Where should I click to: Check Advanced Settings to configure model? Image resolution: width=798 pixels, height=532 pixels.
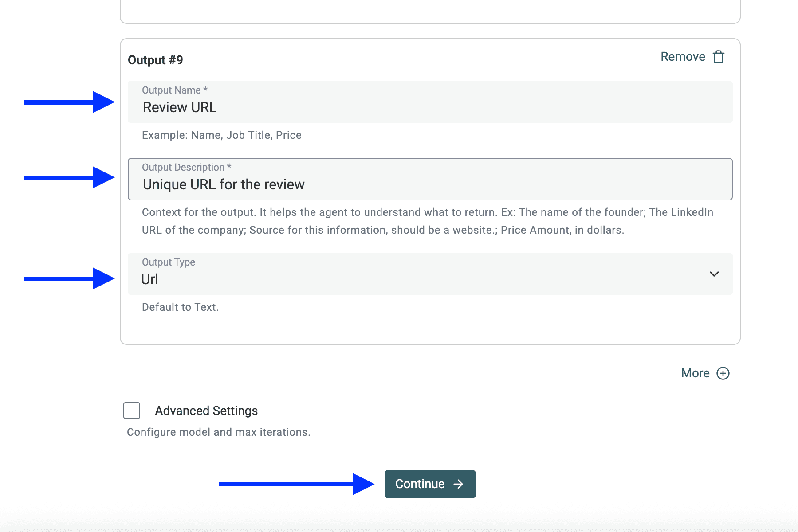pos(131,411)
